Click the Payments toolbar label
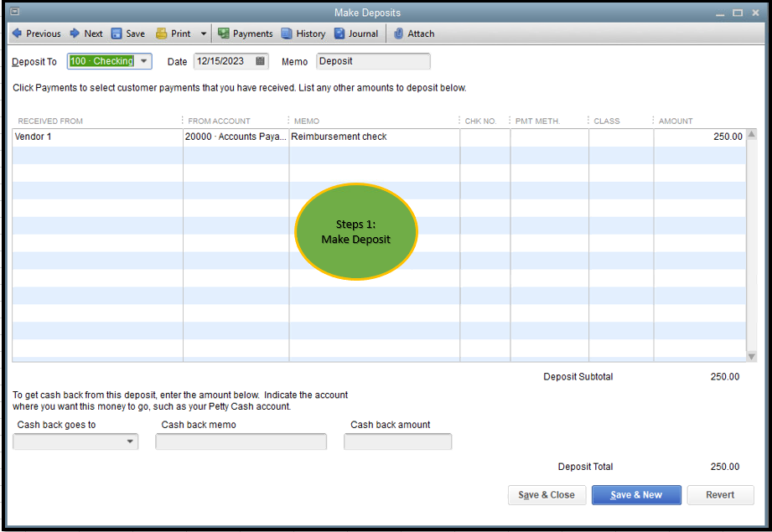772x532 pixels. [x=252, y=34]
